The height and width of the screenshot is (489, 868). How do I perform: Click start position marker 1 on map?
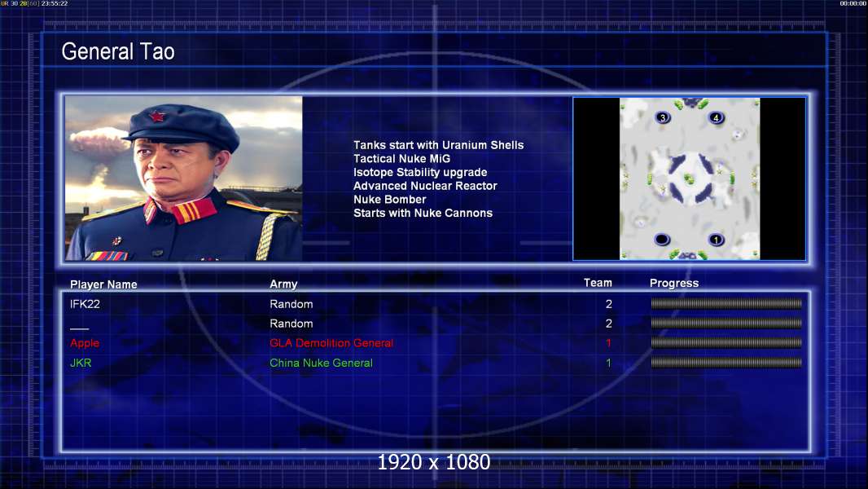716,240
